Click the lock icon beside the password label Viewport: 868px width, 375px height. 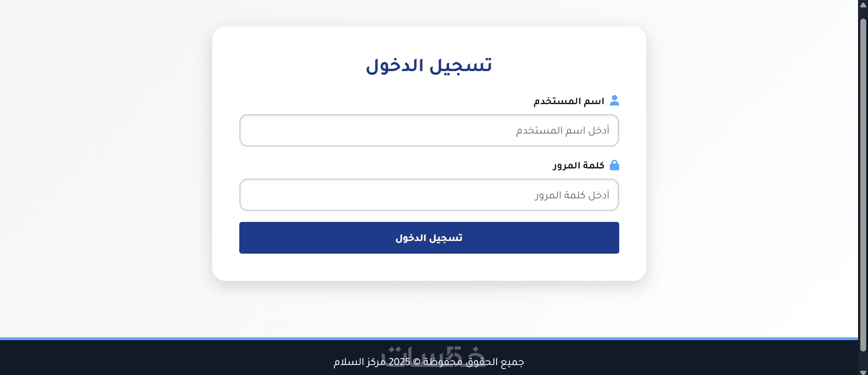(614, 165)
